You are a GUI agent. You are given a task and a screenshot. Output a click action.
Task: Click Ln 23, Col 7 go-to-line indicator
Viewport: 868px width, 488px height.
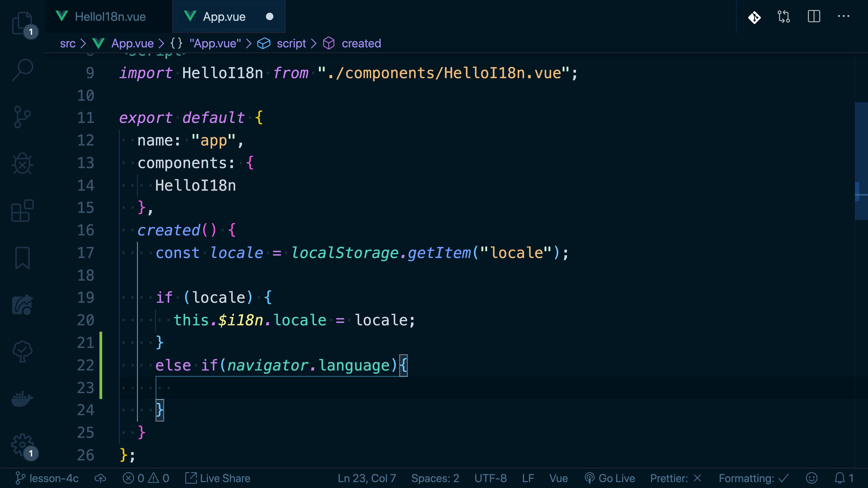(x=367, y=478)
